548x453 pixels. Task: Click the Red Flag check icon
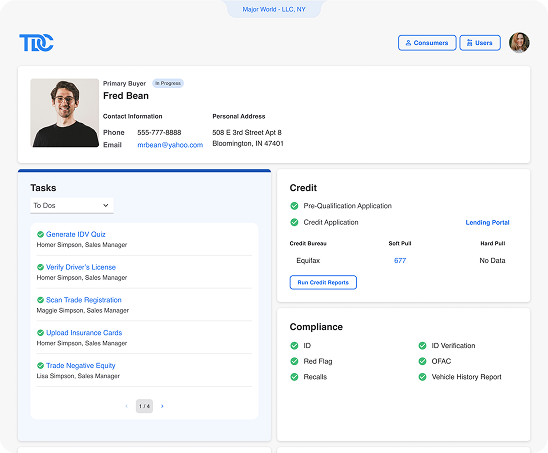294,361
